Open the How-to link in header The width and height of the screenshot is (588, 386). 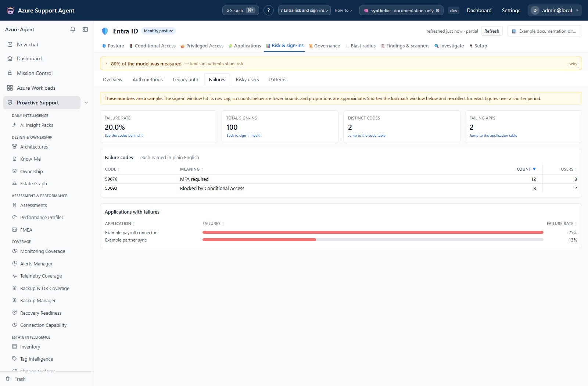coord(343,10)
